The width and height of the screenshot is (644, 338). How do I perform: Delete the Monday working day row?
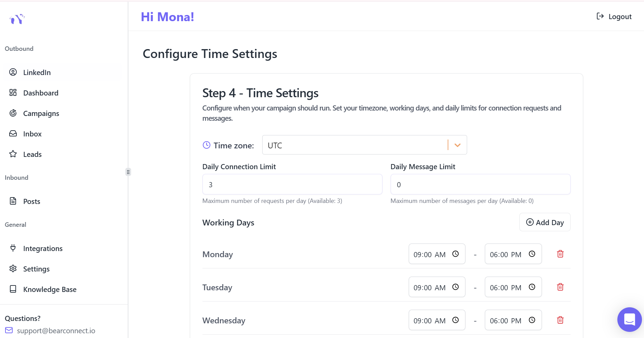click(x=560, y=254)
